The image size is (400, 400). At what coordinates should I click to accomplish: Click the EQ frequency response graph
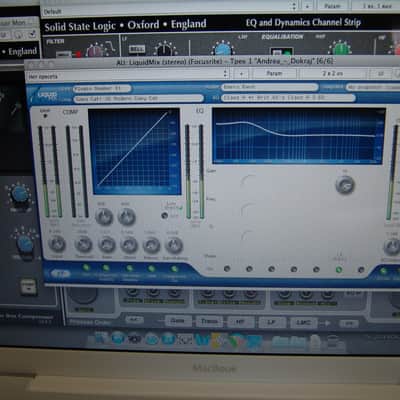(x=299, y=136)
